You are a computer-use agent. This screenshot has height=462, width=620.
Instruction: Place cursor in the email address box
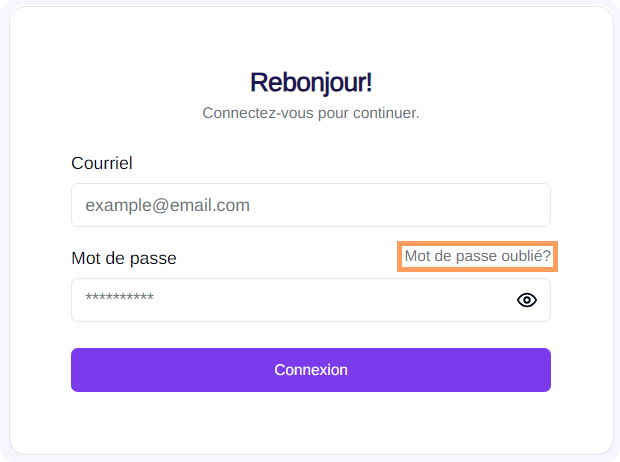[310, 205]
